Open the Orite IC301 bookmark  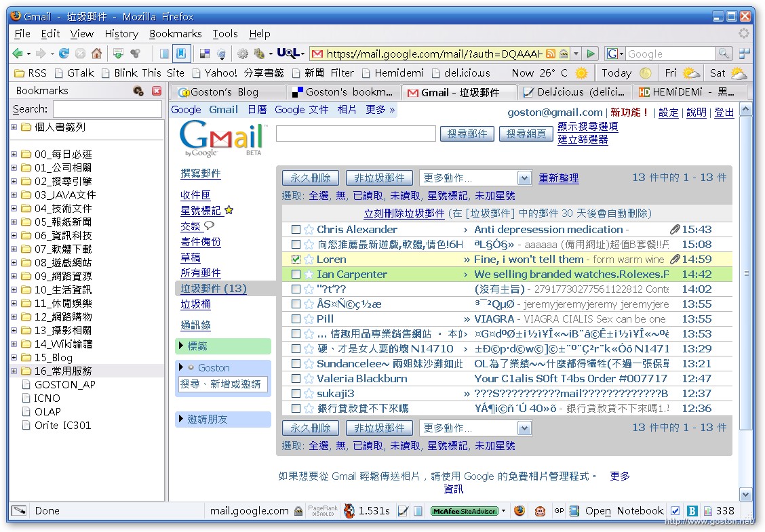click(62, 426)
